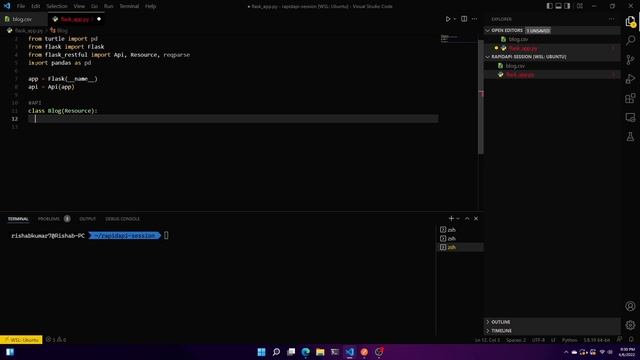640x360 pixels.
Task: Open the Run menu
Action: pos(109,6)
